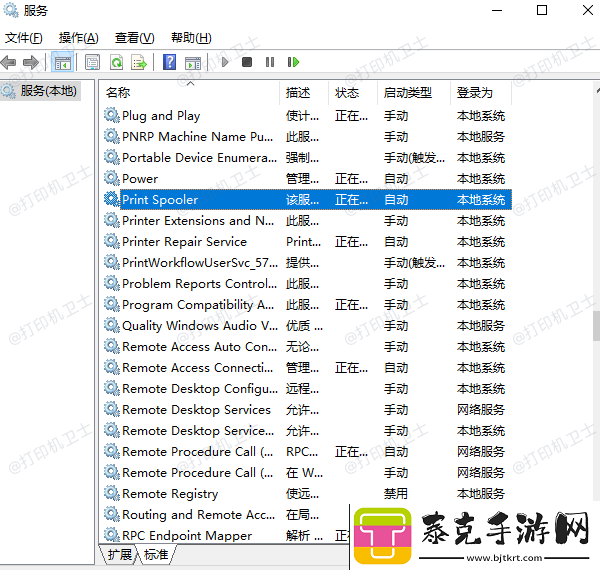Select the Print Spooler service row

click(x=160, y=200)
